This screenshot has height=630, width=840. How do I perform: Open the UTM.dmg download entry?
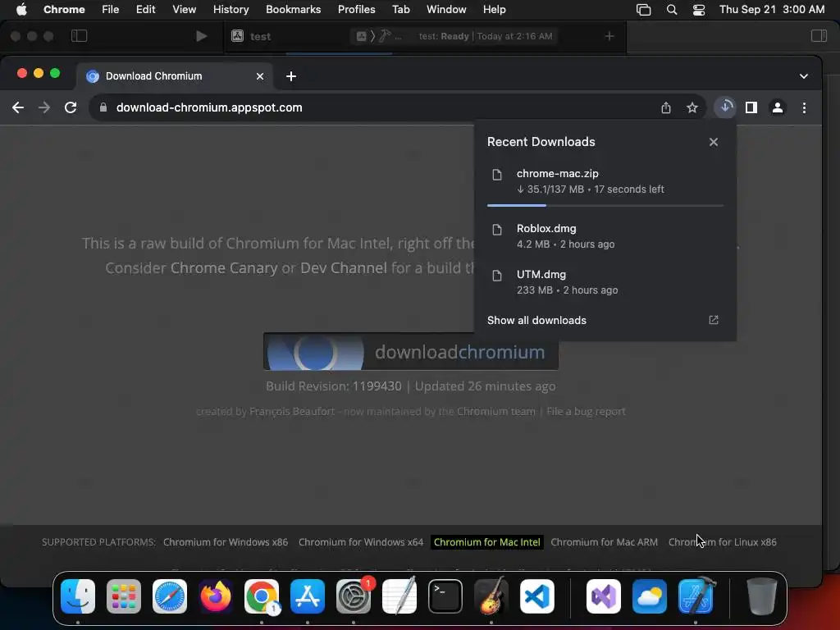tap(605, 282)
